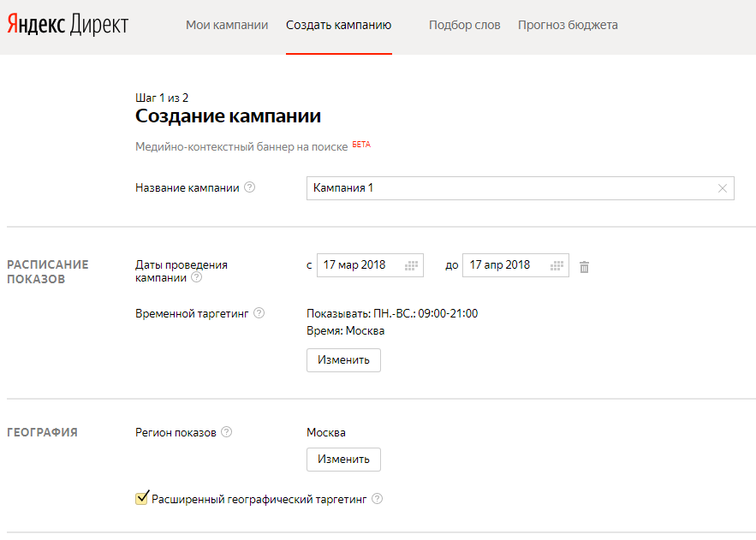Open the Яндекс Директ logo home link

pos(68,25)
